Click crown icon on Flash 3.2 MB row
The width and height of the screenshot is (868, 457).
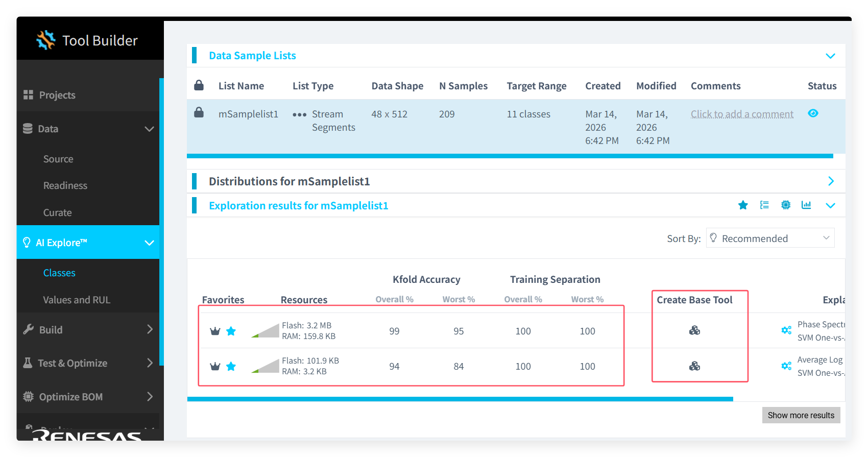[x=215, y=331]
